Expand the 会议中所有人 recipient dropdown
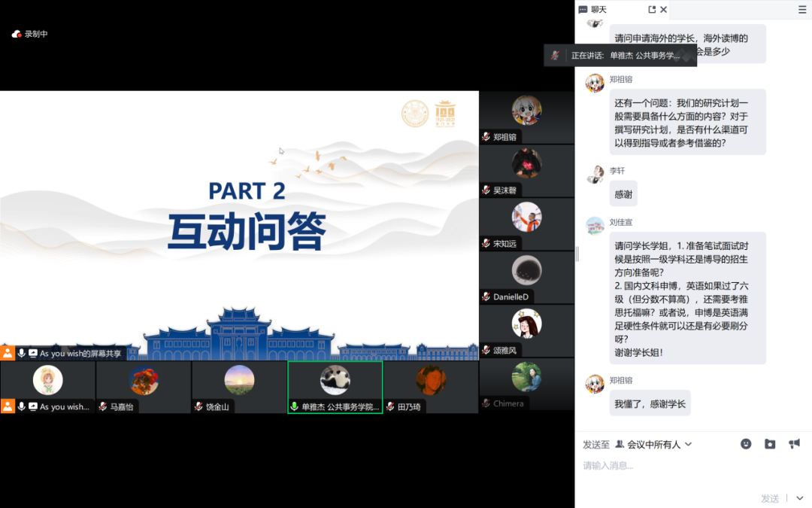This screenshot has height=508, width=812. click(x=653, y=445)
